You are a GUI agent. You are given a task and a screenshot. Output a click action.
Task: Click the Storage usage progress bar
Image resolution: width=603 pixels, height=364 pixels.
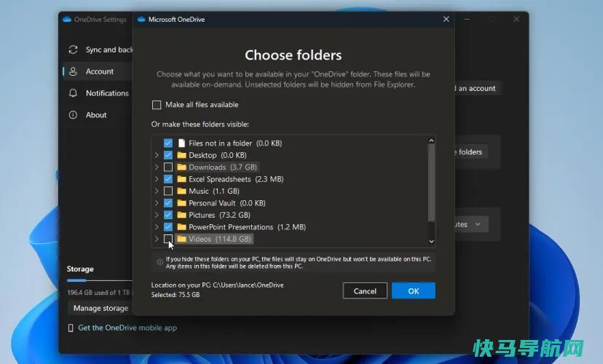click(99, 280)
